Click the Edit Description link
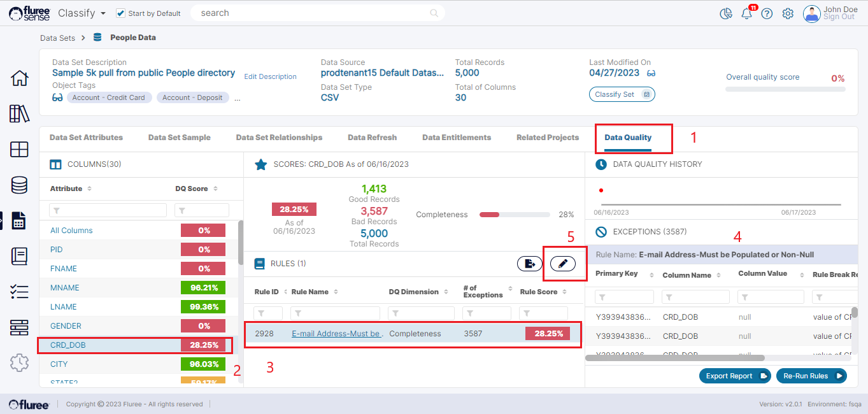This screenshot has width=868, height=414. pyautogui.click(x=270, y=76)
